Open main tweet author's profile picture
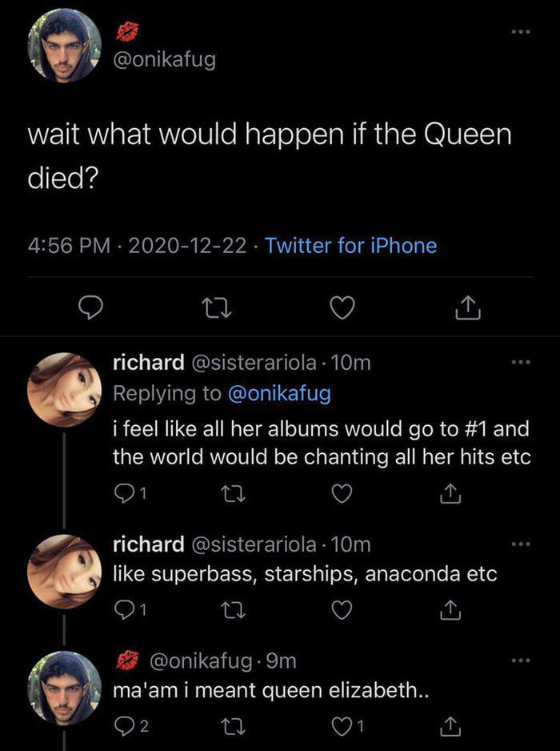 [65, 46]
